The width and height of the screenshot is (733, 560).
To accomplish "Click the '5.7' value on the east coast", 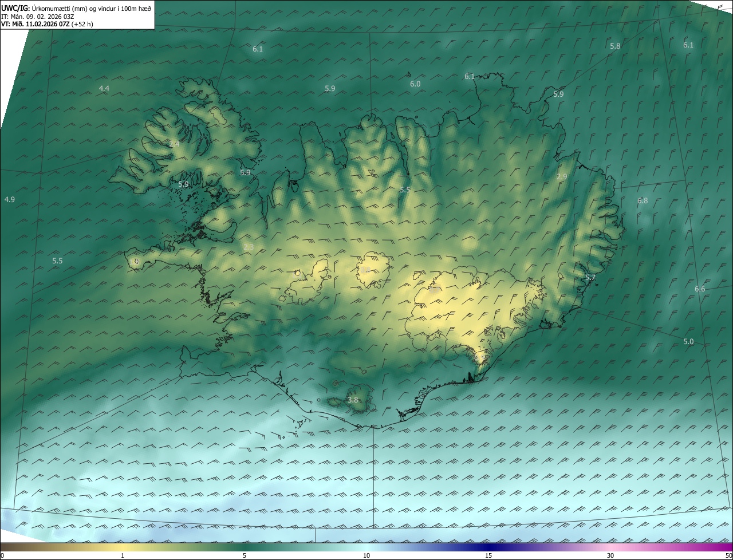I will click(590, 278).
